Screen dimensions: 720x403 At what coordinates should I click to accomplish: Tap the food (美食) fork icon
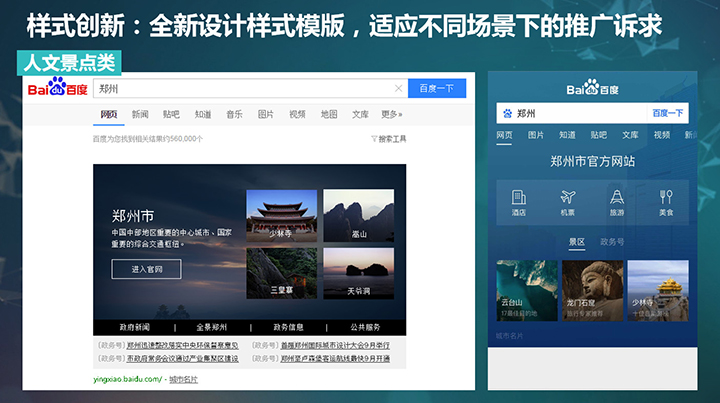point(666,200)
